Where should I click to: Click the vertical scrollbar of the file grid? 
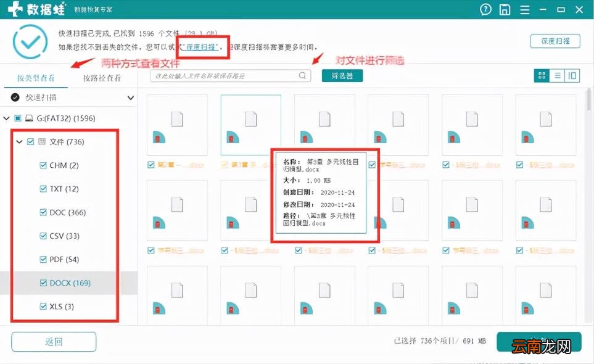tap(588, 99)
